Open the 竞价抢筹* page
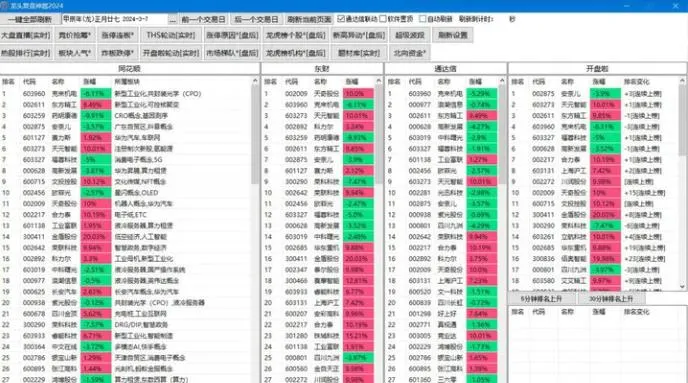 75,35
